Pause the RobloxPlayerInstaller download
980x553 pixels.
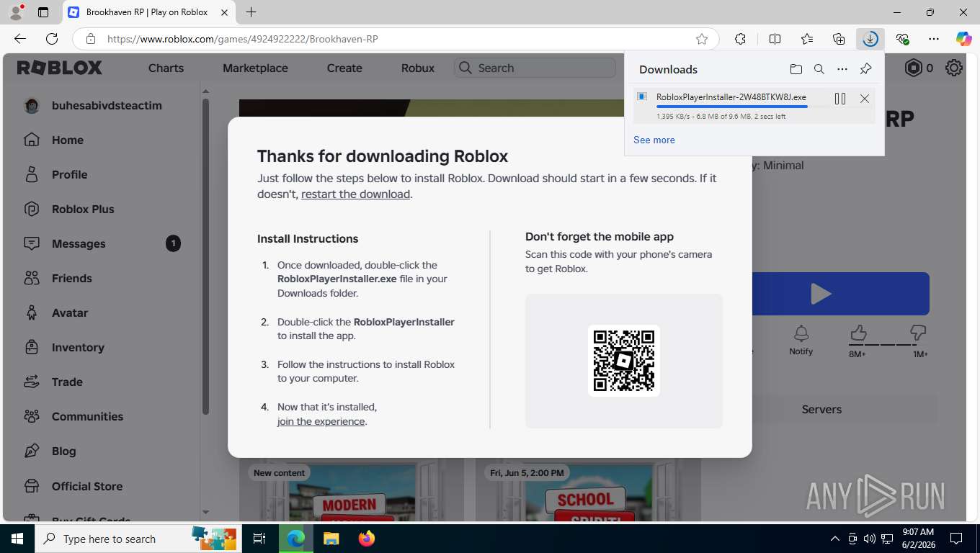point(840,99)
